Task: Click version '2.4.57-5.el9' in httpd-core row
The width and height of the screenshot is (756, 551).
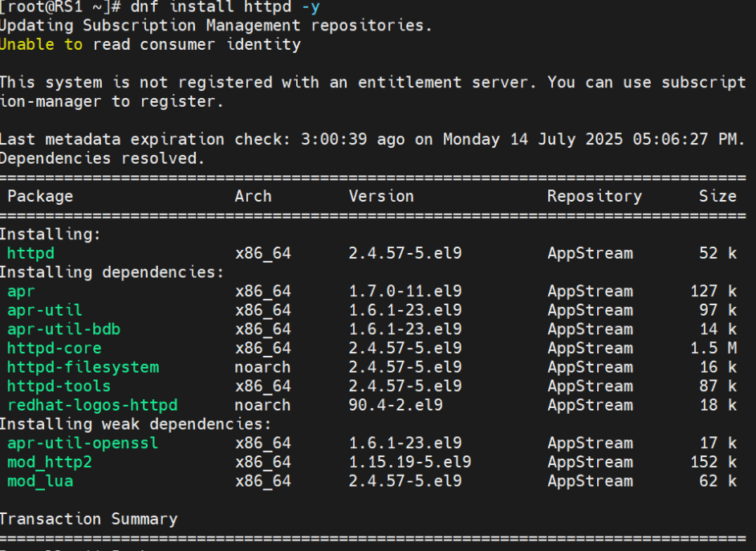Action: [x=405, y=349]
